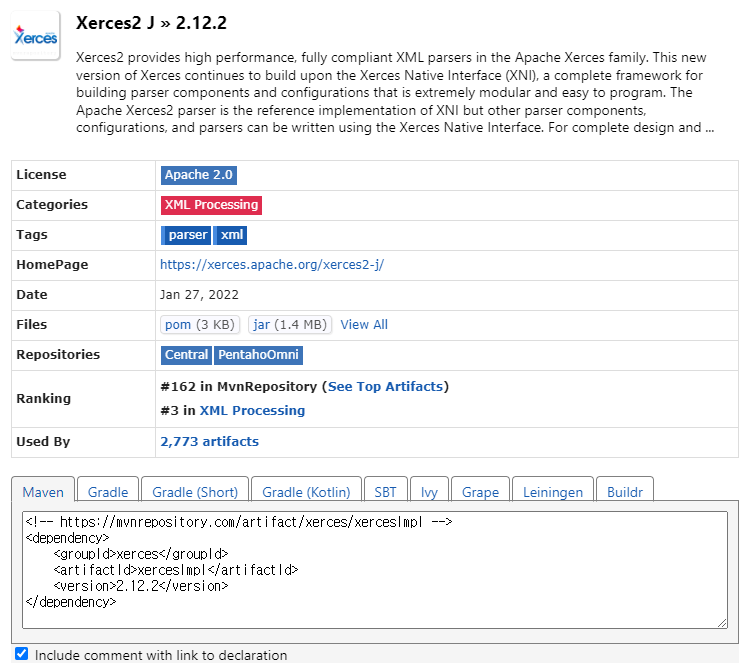Open the XML Processing category badge
The width and height of the screenshot is (750, 666).
211,205
